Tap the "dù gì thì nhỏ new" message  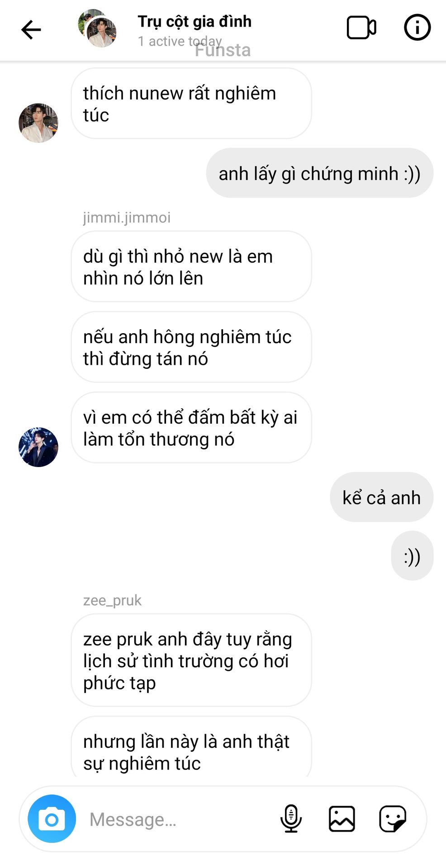pos(191,267)
